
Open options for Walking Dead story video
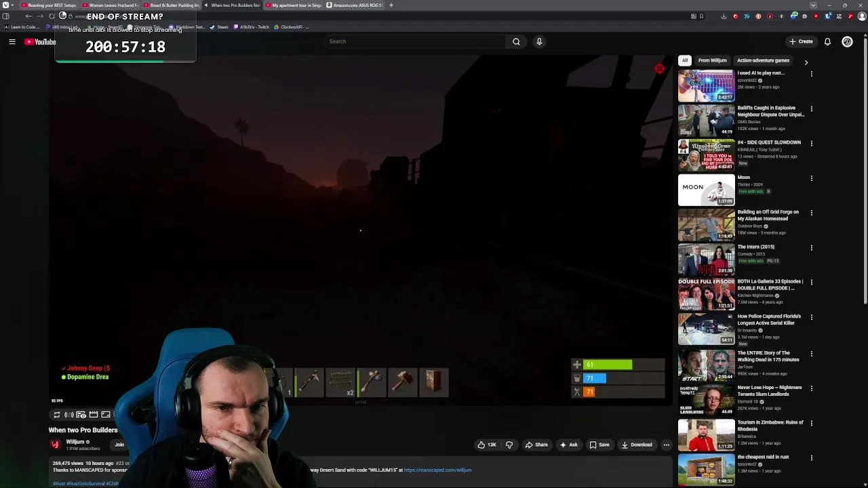coord(812,354)
